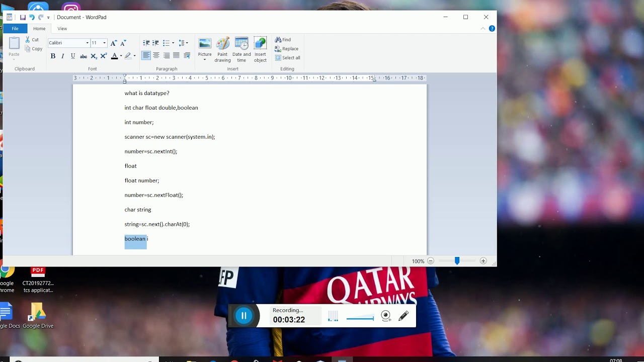Screen dimensions: 644x362
Task: Customize the Quick Access Toolbar
Action: tap(48, 18)
